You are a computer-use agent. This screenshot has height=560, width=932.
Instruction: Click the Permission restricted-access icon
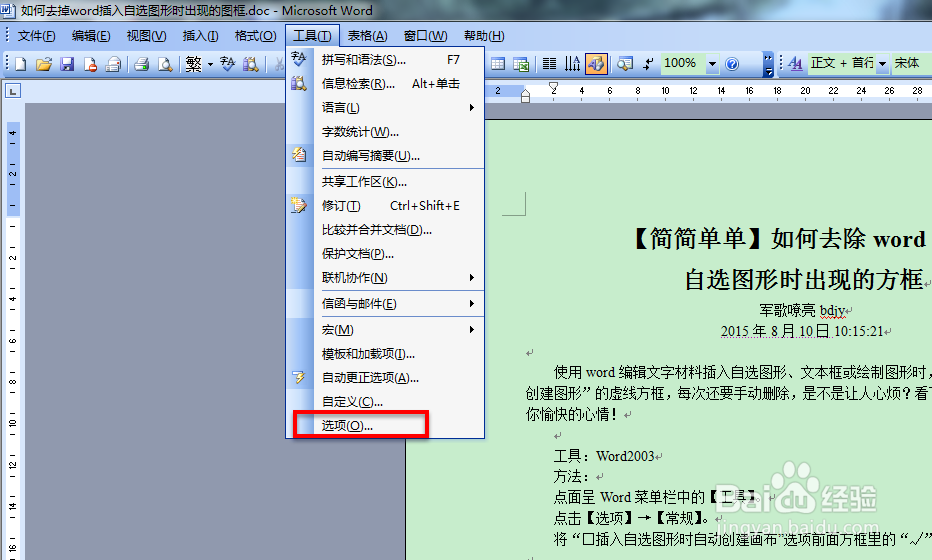[x=90, y=64]
